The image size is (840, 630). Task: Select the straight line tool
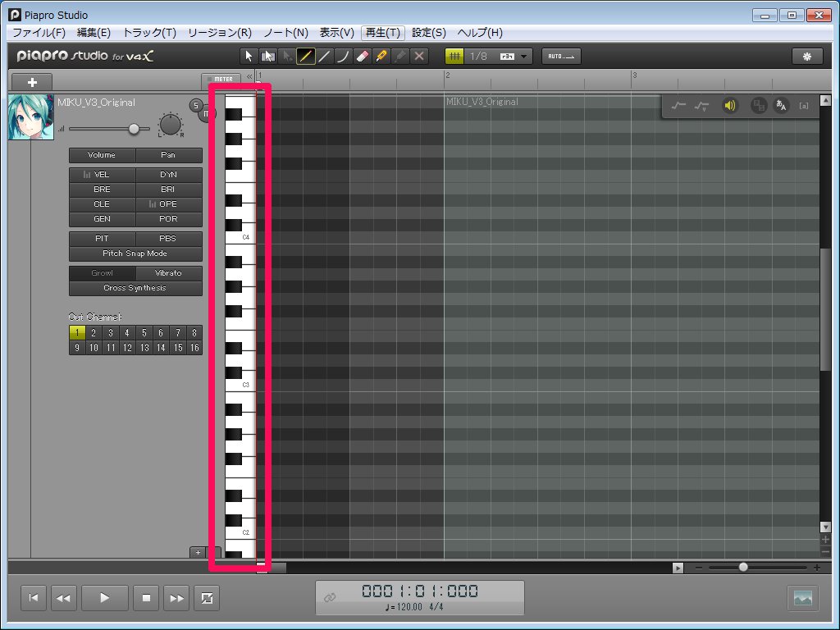(324, 57)
